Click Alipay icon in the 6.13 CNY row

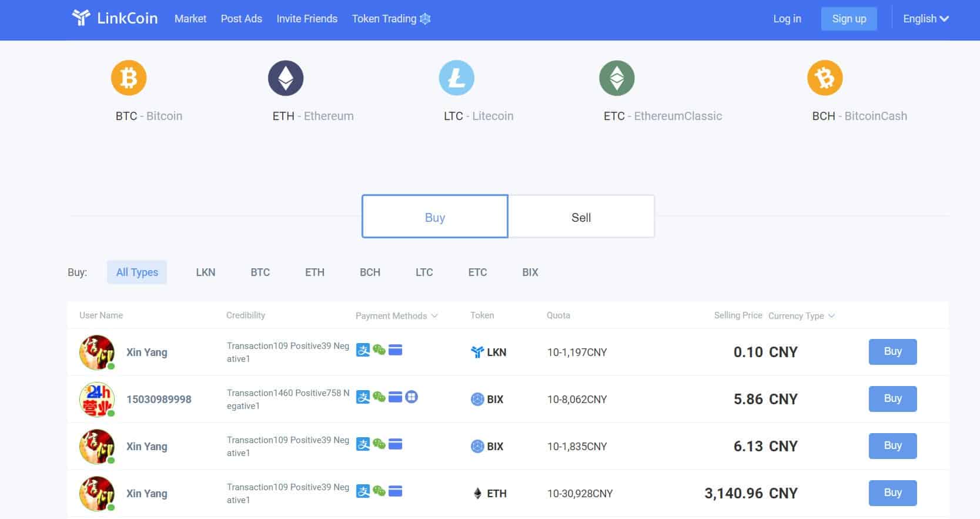click(x=363, y=444)
